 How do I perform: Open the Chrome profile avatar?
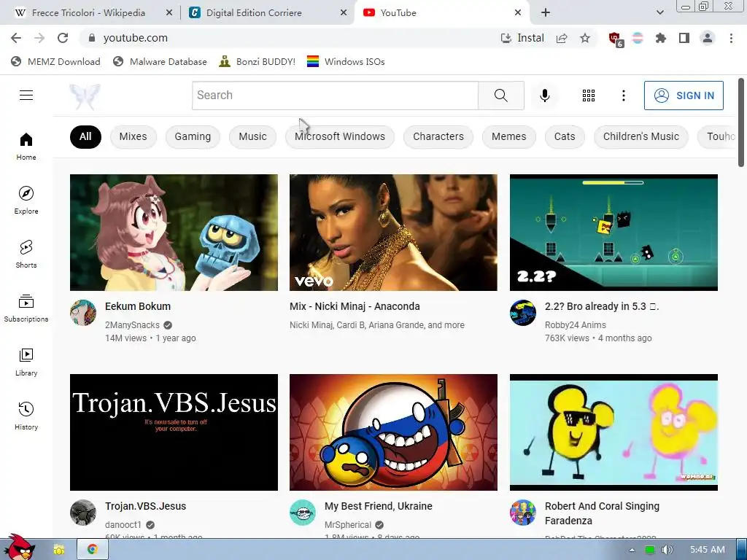(708, 38)
